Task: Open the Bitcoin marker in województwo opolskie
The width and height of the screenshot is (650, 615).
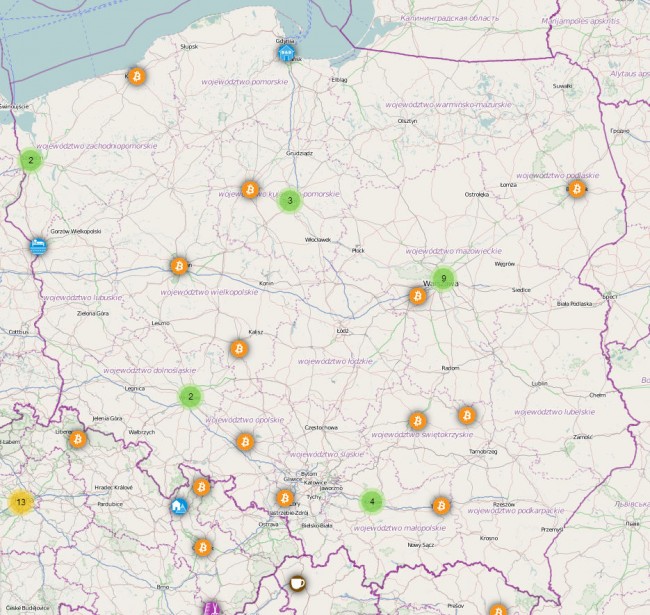Action: coord(245,442)
